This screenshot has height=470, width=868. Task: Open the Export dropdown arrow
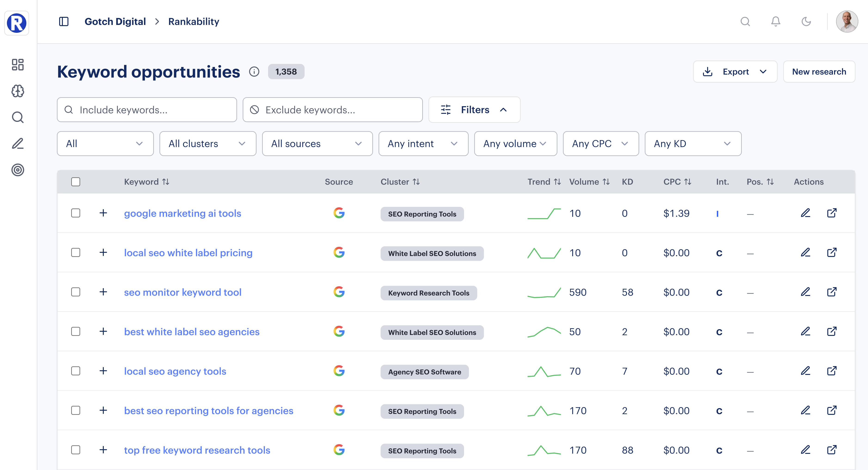point(764,71)
